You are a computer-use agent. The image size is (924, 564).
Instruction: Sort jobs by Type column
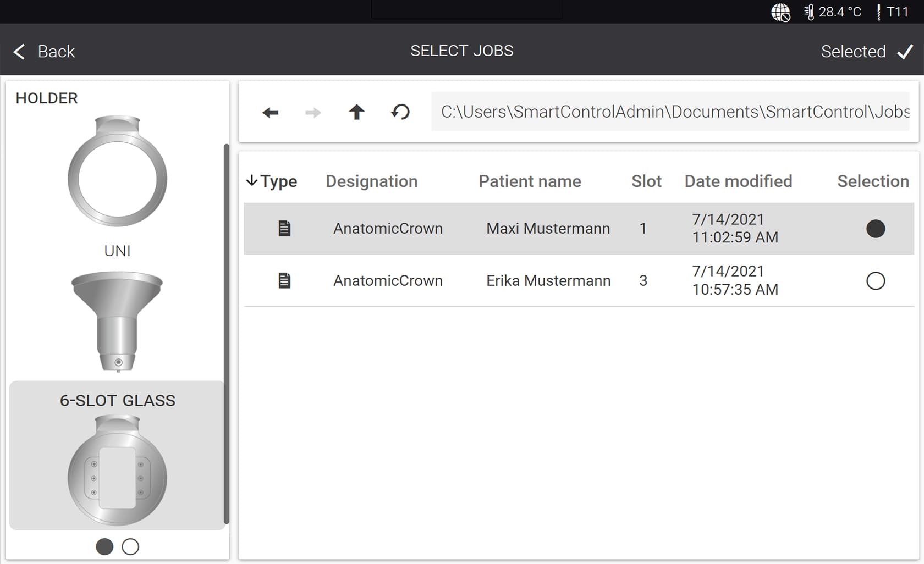[272, 181]
